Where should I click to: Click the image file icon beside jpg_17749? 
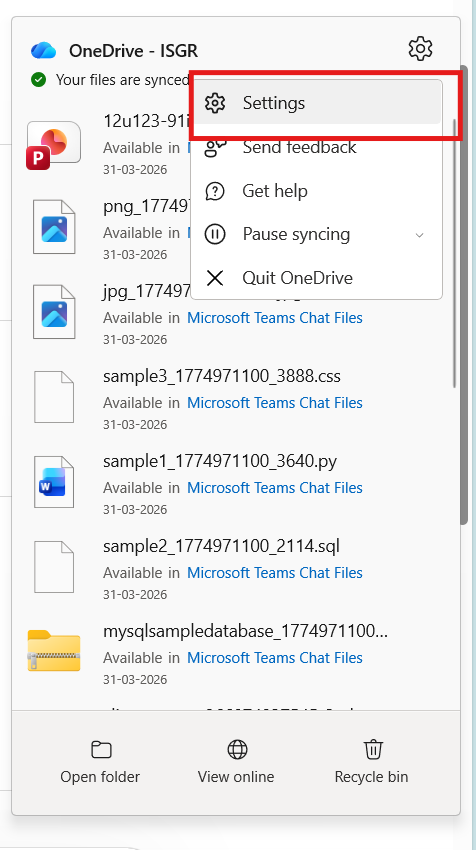[54, 312]
